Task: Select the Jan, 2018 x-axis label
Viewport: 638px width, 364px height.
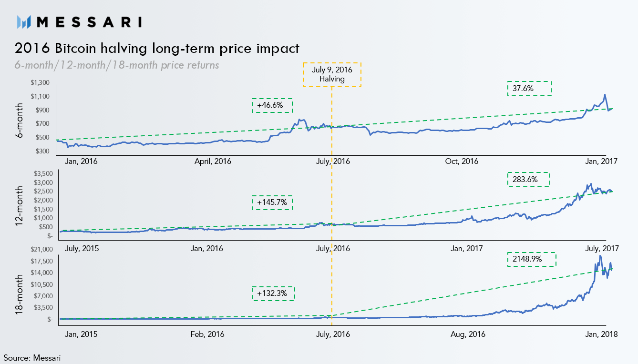Action: (601, 334)
